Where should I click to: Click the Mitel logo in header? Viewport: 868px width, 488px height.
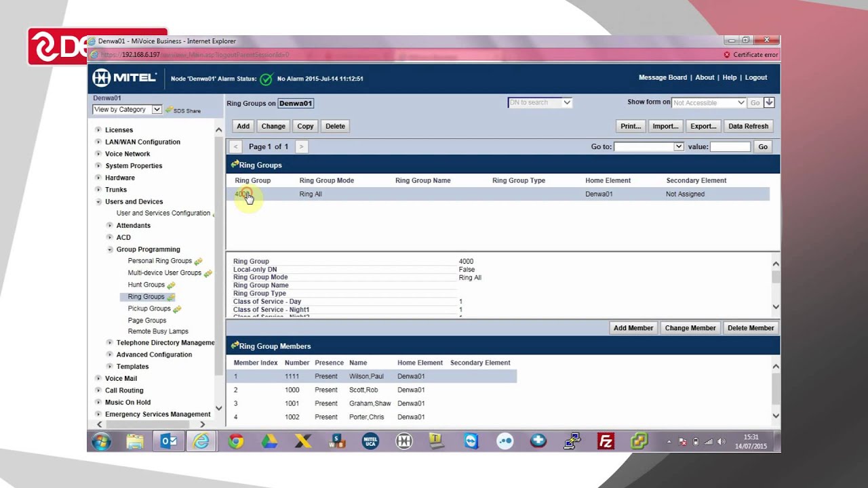(125, 78)
